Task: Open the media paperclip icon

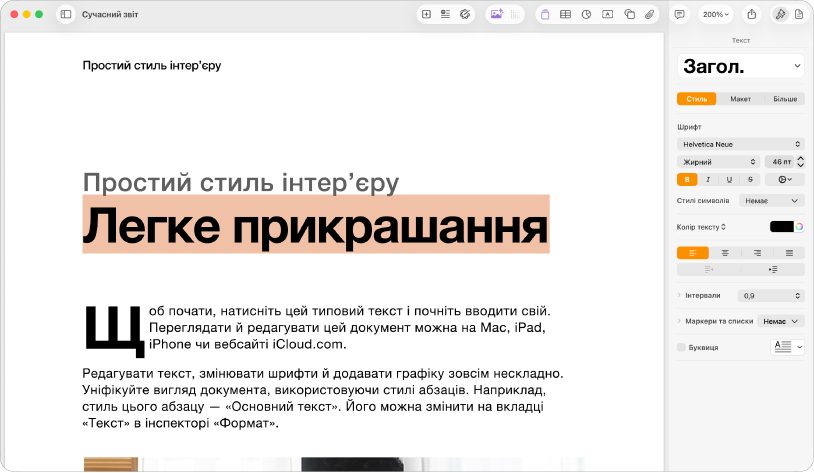Action: [x=649, y=15]
